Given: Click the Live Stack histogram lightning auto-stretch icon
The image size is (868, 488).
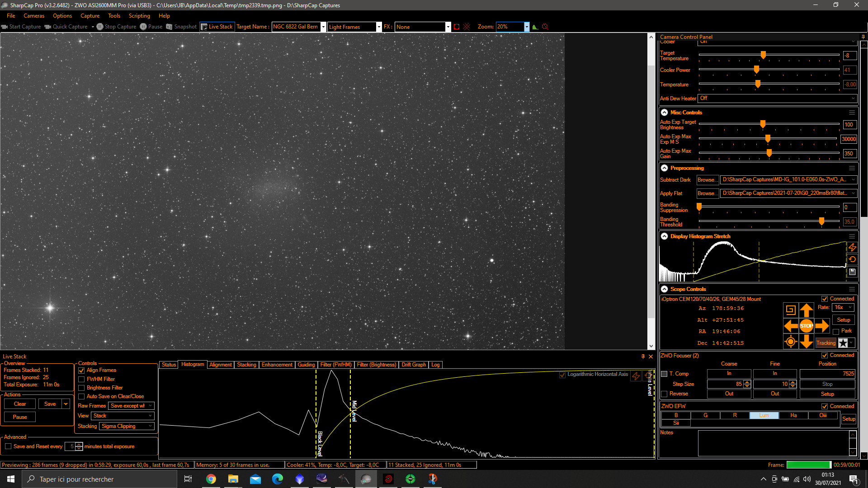Looking at the screenshot, I should pos(636,376).
